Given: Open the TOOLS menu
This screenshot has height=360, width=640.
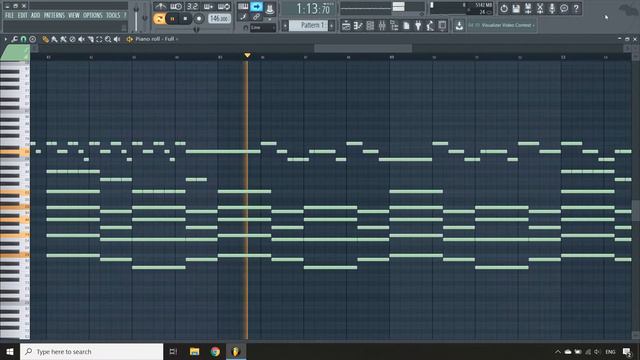Looking at the screenshot, I should click(113, 16).
